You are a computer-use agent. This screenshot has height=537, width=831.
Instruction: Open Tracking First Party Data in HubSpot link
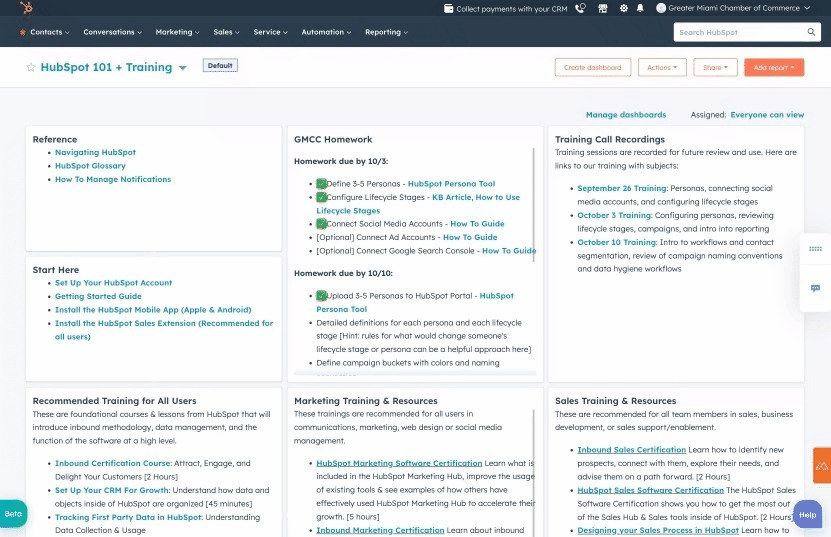point(129,517)
